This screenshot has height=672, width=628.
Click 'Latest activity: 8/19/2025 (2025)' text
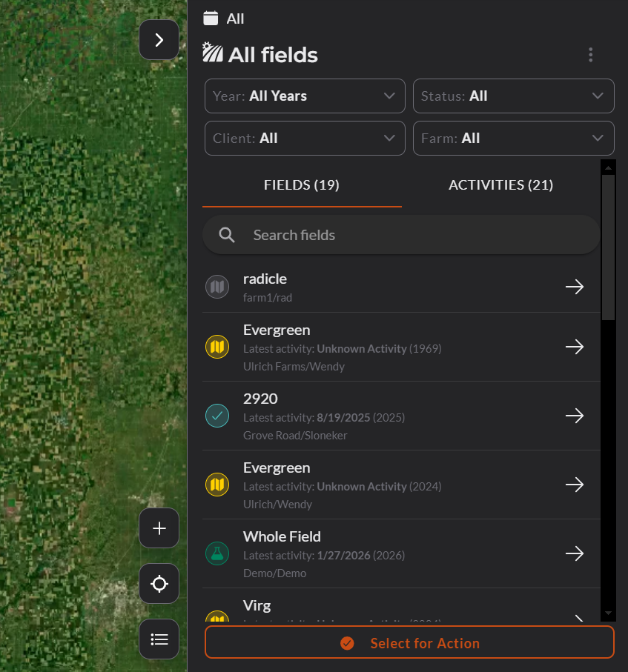324,417
